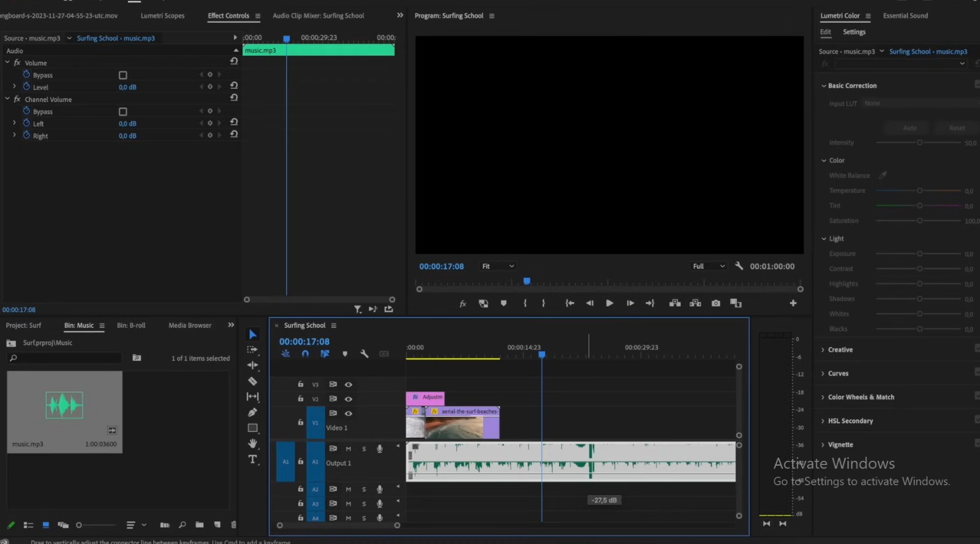Image resolution: width=980 pixels, height=544 pixels.
Task: Reset the Volume effect
Action: [x=233, y=61]
